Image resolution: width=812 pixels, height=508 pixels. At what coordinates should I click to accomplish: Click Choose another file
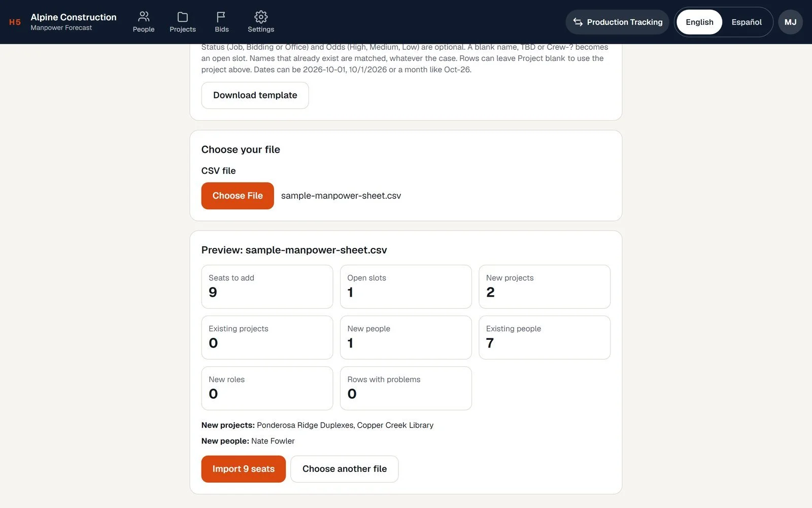345,469
